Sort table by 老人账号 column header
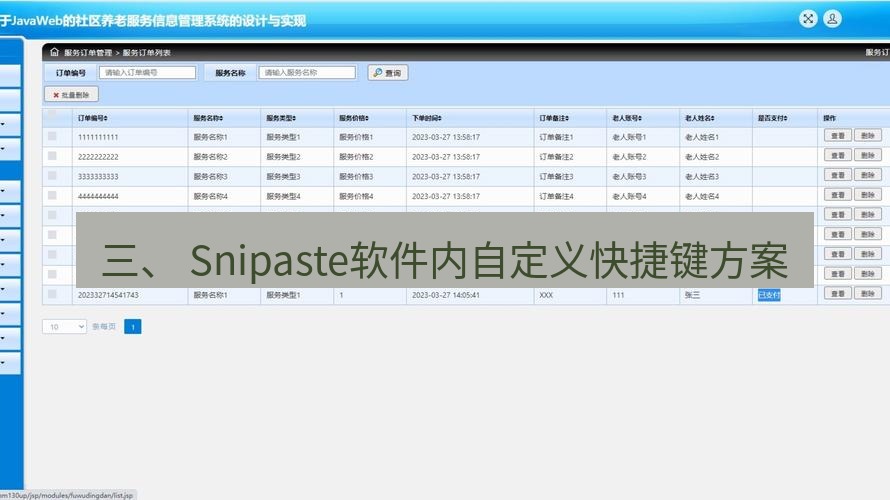This screenshot has height=500, width=890. pos(627,118)
